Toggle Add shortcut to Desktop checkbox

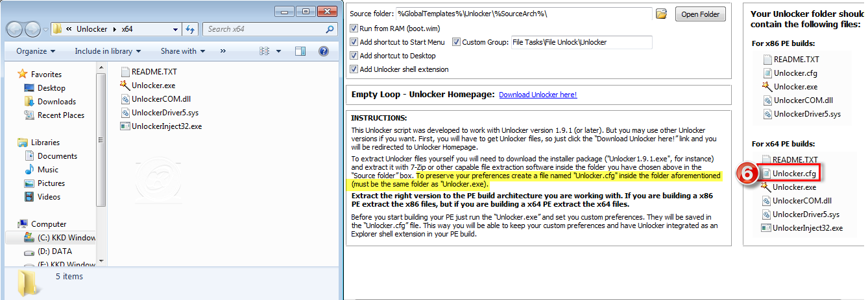pyautogui.click(x=354, y=56)
